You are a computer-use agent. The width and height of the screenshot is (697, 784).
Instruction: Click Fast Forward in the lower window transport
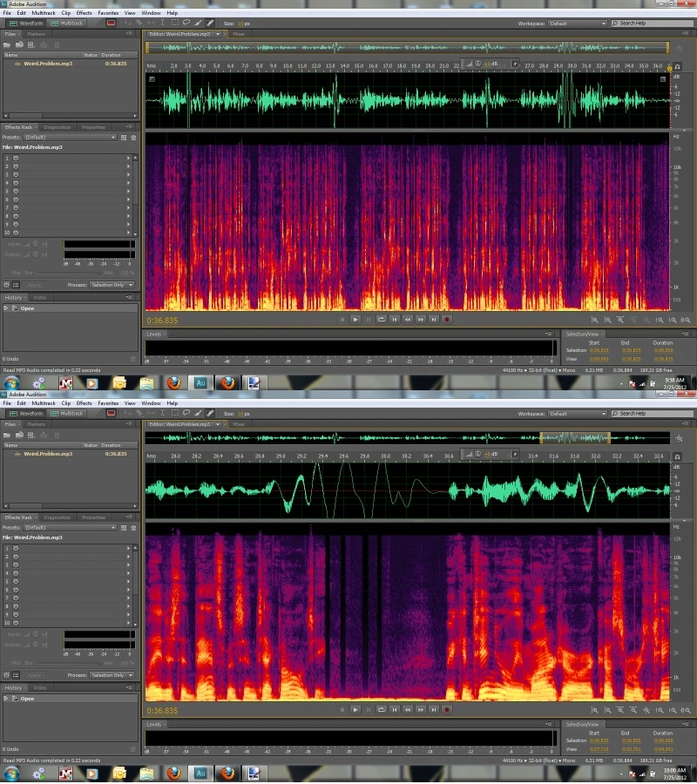pos(421,709)
